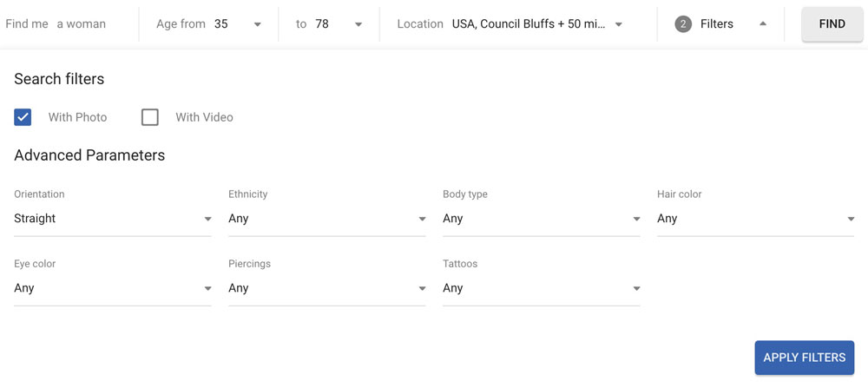Click the APPLY FILTERS button
Viewport: 868px width, 388px height.
[x=805, y=358]
